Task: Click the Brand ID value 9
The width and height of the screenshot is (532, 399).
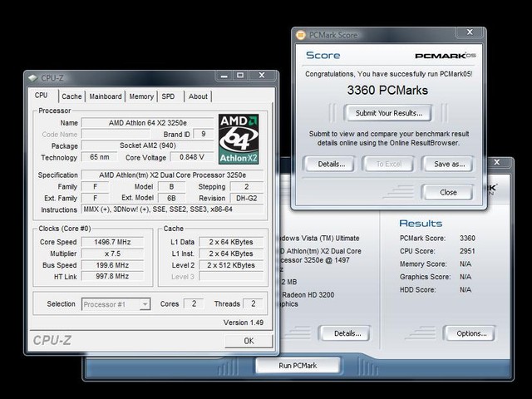Action: click(x=203, y=134)
